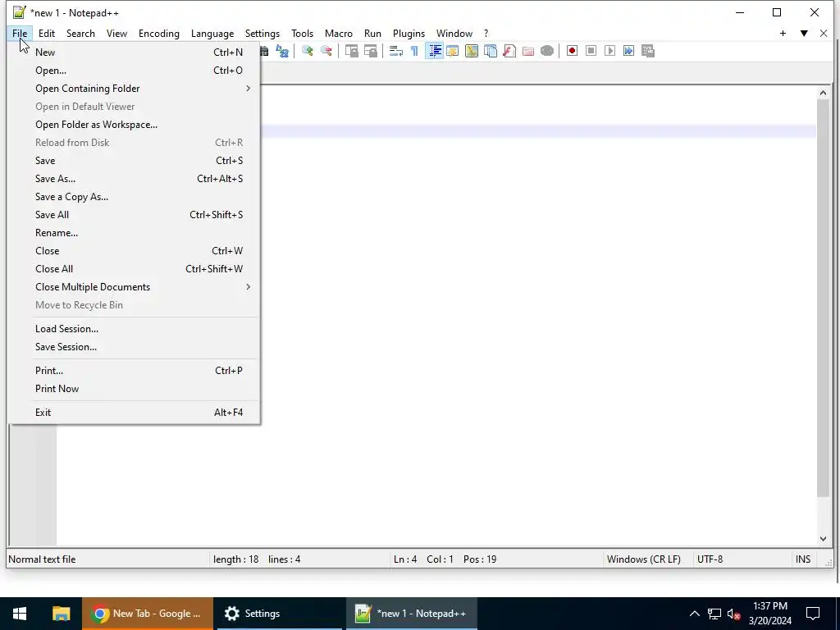Switch to New Tab - Google Chrome taskbar button
Image resolution: width=840 pixels, height=630 pixels.
point(148,614)
